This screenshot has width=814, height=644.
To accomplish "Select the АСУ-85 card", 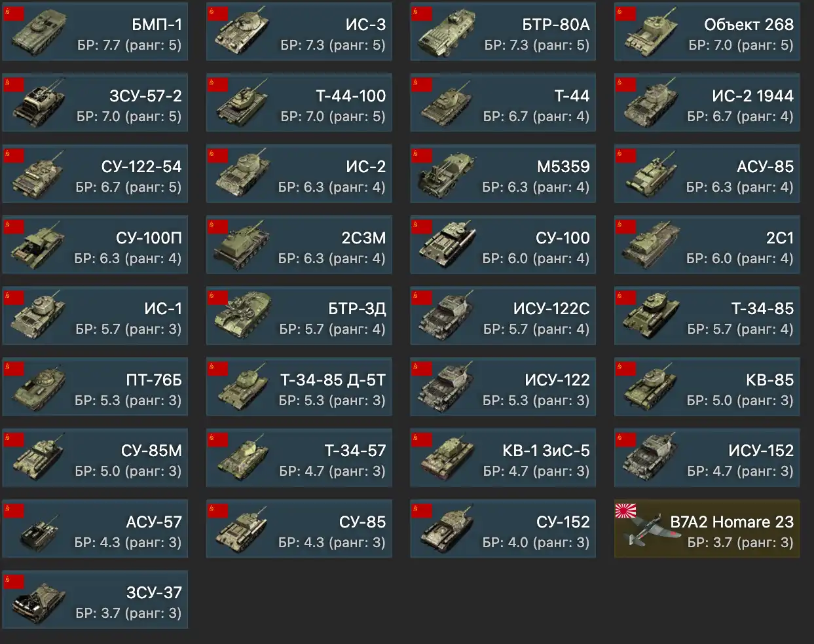I will coord(707,174).
